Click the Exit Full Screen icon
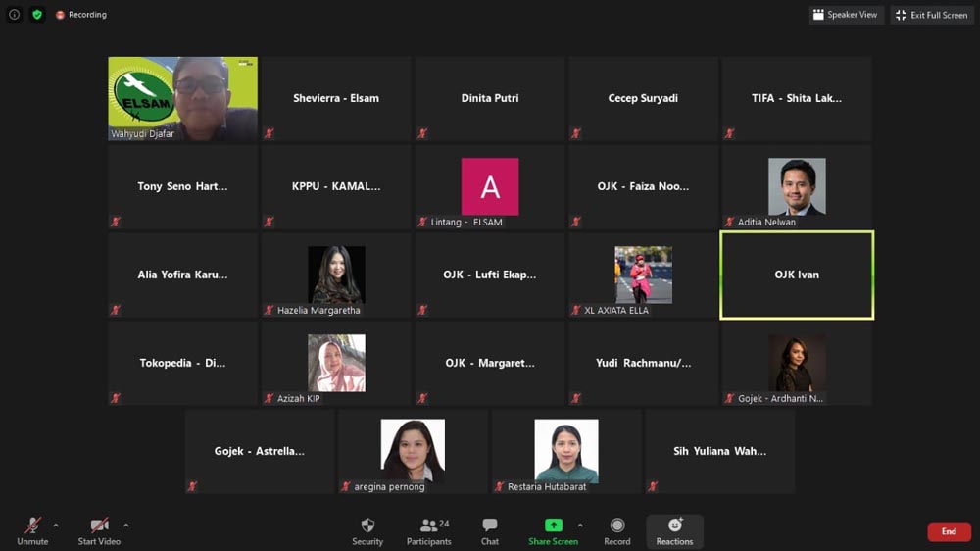Image resolution: width=980 pixels, height=551 pixels. click(901, 15)
